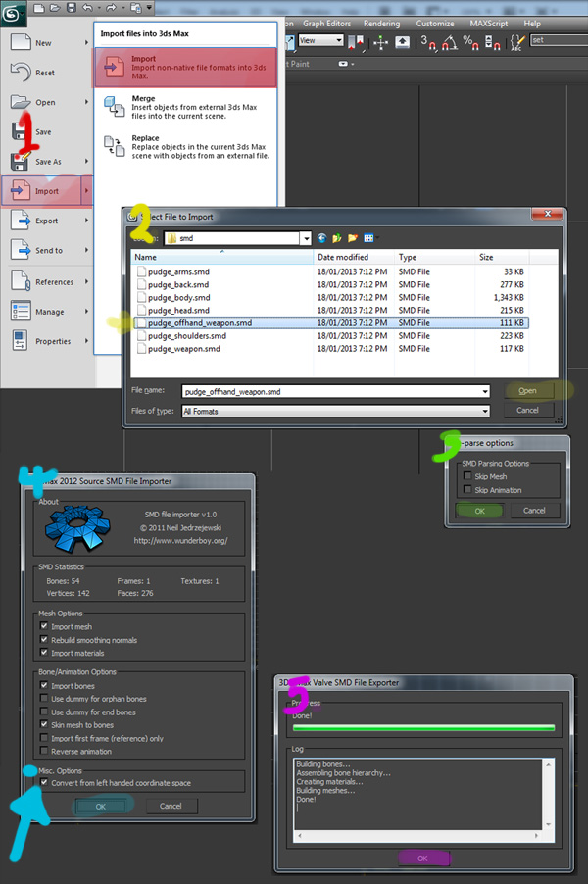Check Import first frame (reference) only
The image size is (588, 884).
44,738
